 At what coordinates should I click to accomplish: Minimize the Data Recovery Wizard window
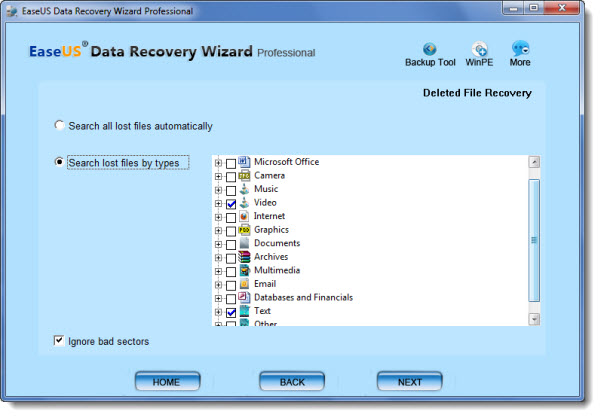pyautogui.click(x=514, y=8)
